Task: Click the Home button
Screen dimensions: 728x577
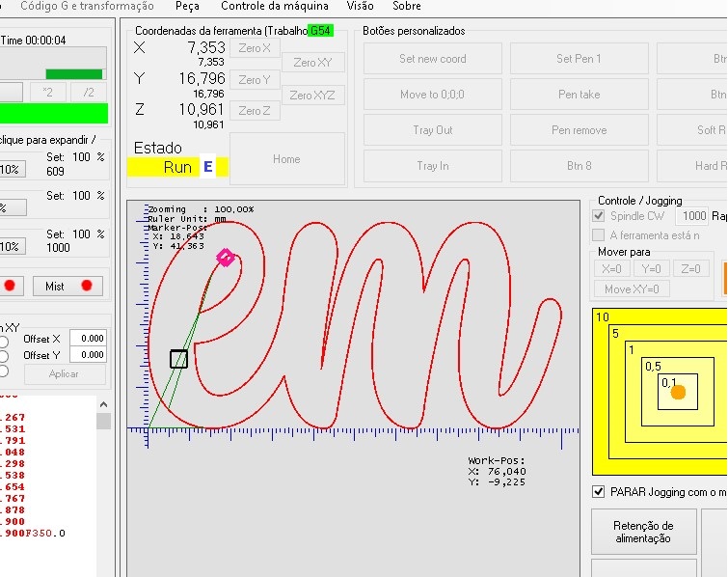Action: click(x=286, y=159)
